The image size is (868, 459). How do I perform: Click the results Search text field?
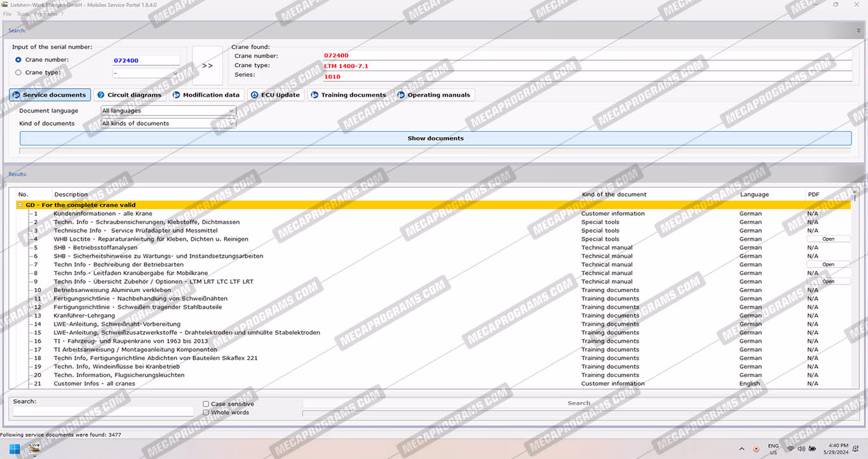coord(103,412)
